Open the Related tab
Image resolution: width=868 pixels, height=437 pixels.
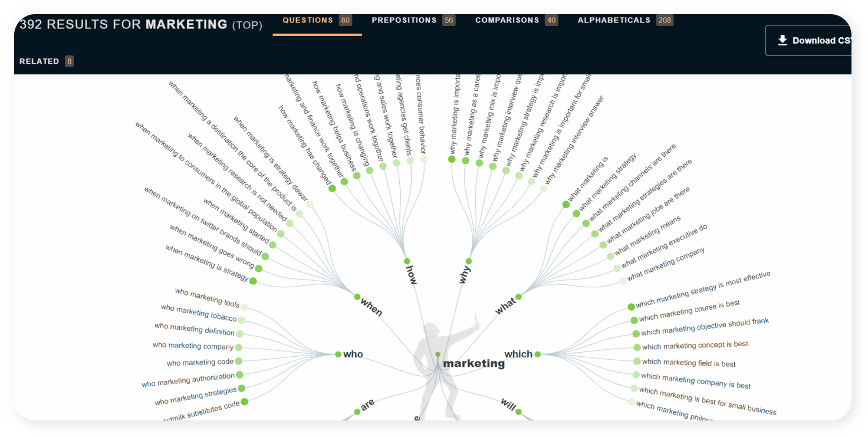[47, 61]
